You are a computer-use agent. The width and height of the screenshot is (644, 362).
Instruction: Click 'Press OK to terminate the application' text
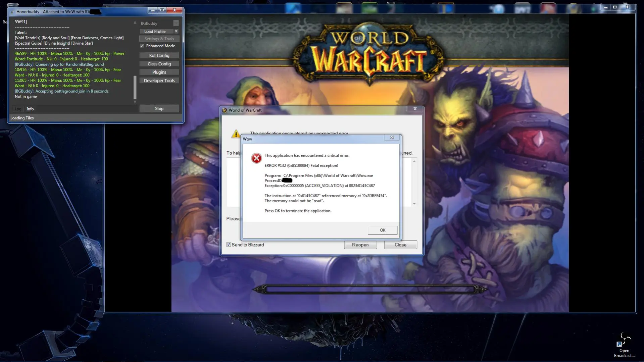298,211
